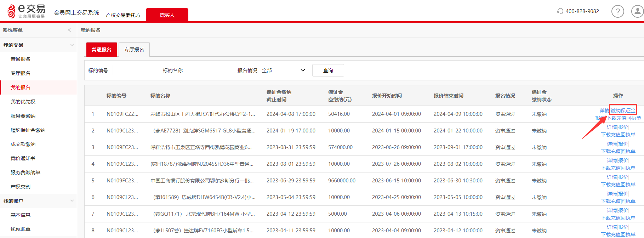The height and width of the screenshot is (238, 644).
Task: Click the headset customer service icon
Action: [x=560, y=11]
